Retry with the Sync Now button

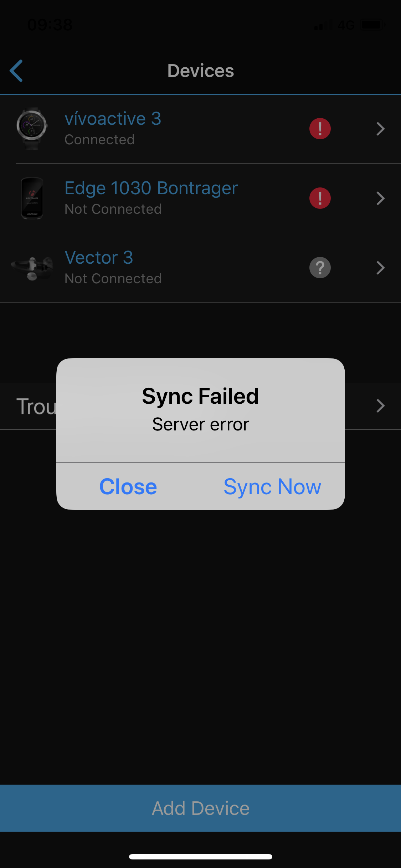[273, 486]
